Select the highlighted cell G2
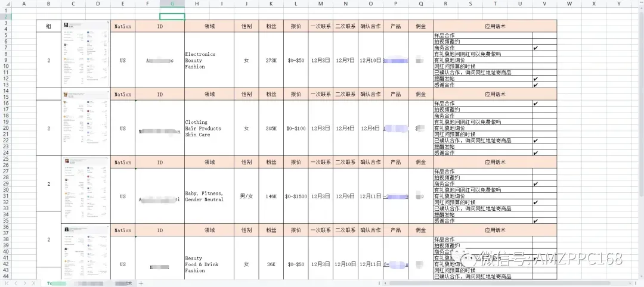 pos(172,17)
